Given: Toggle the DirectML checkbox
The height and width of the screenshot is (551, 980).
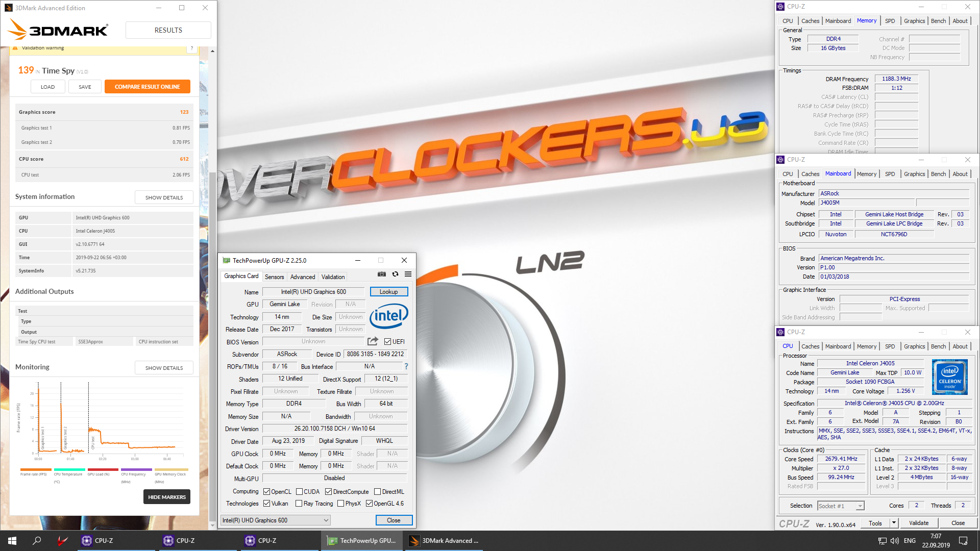Looking at the screenshot, I should coord(377,492).
